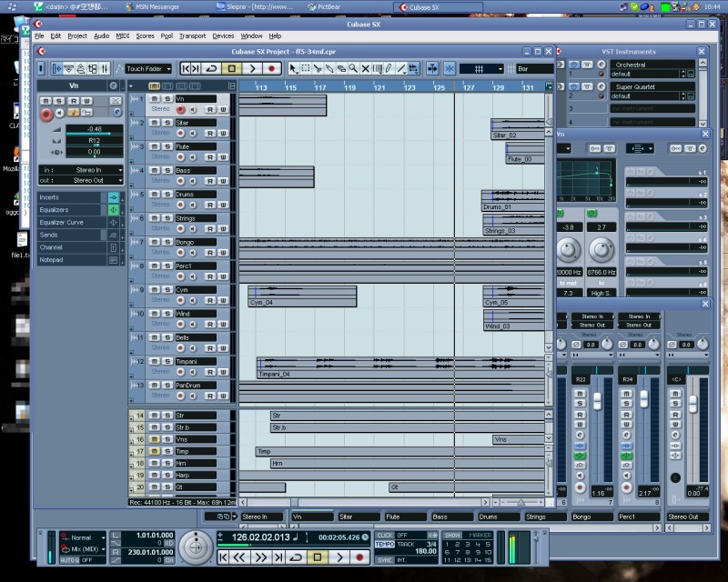Open the Transport menu
This screenshot has width=728, height=582.
[x=192, y=35]
